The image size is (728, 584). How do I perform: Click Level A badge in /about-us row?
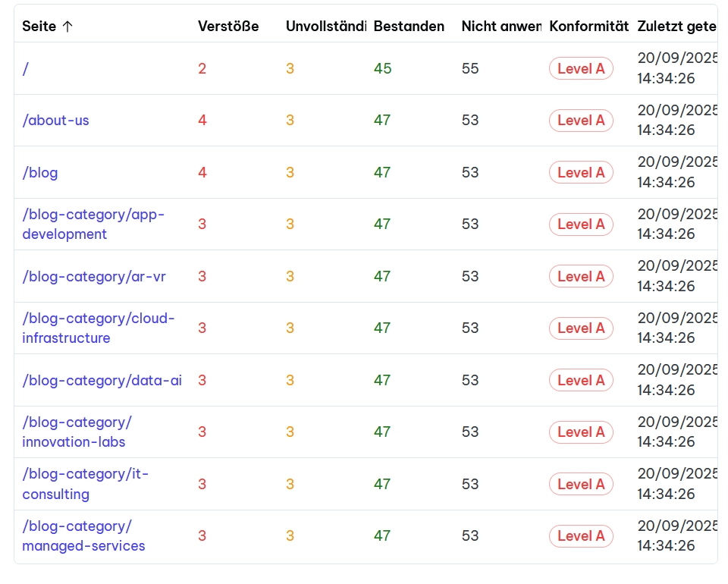[x=581, y=121]
